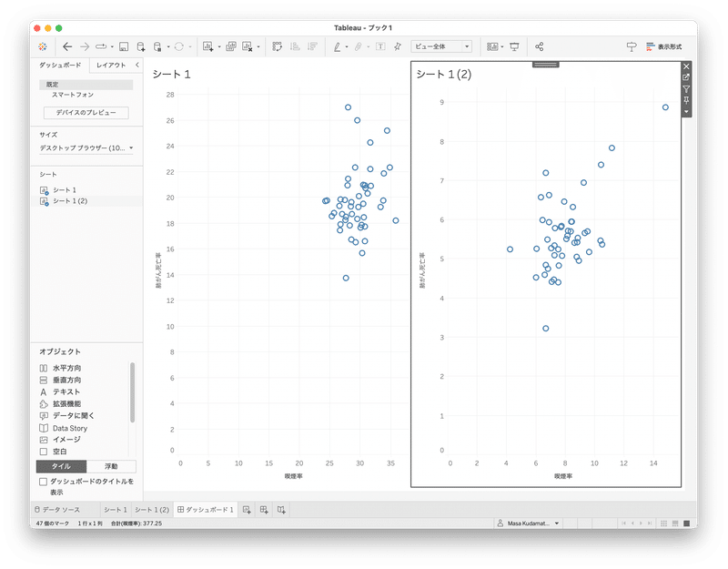Duplicate the sheet using toolbar icon
The image size is (728, 569).
tap(231, 46)
